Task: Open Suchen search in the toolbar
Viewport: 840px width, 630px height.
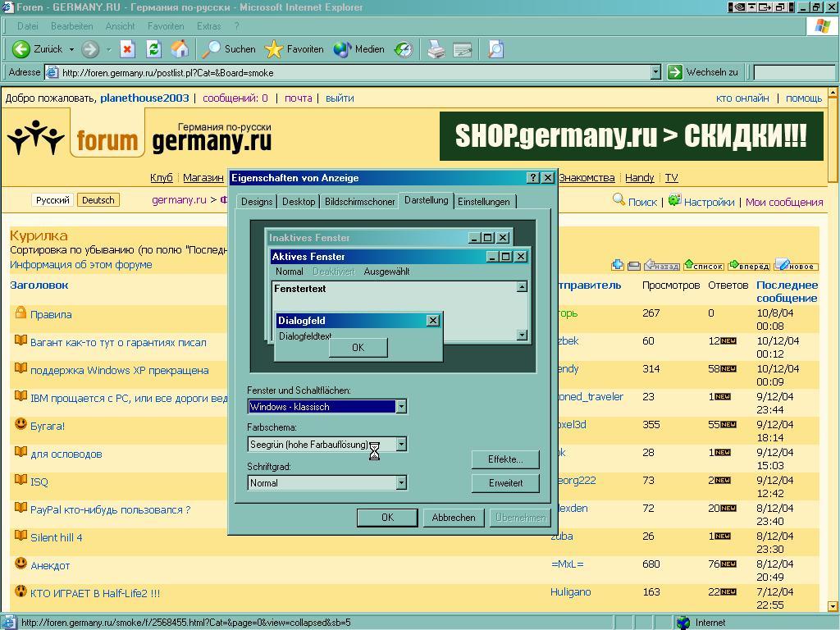Action: click(228, 49)
